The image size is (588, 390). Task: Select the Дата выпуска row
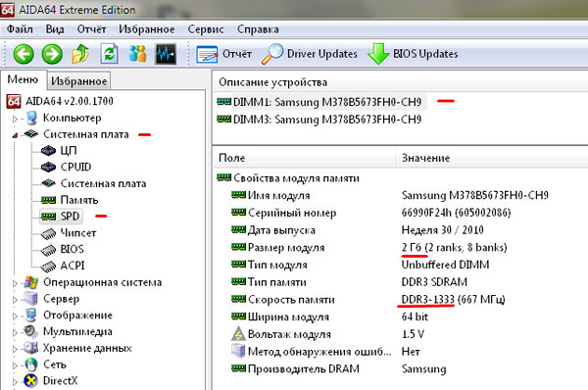(358, 230)
